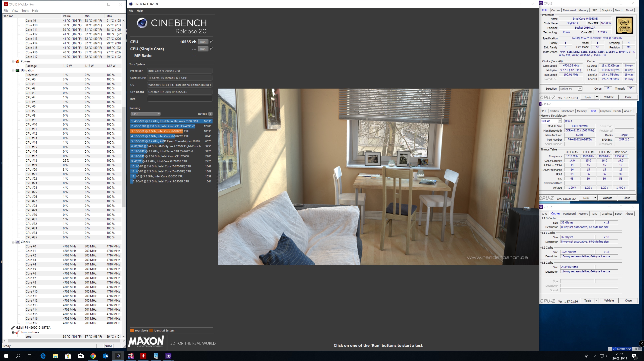Run the multi-core CPU benchmark
644x361 pixels.
click(203, 42)
